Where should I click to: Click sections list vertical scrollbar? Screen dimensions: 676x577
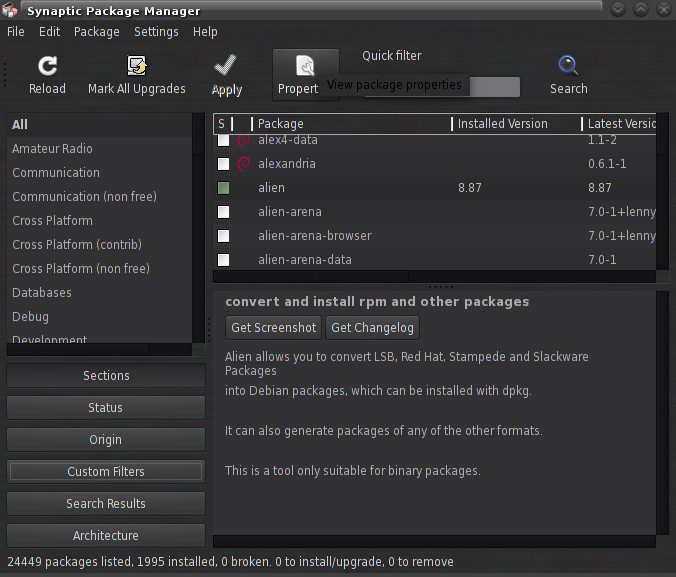click(x=198, y=228)
